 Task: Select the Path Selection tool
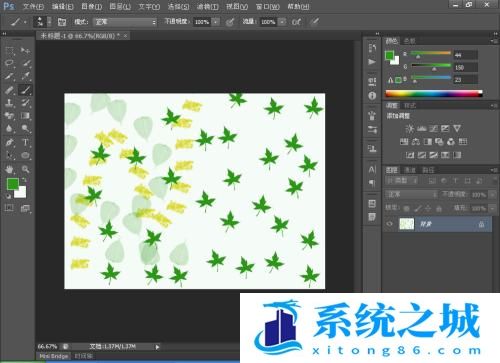(10, 156)
